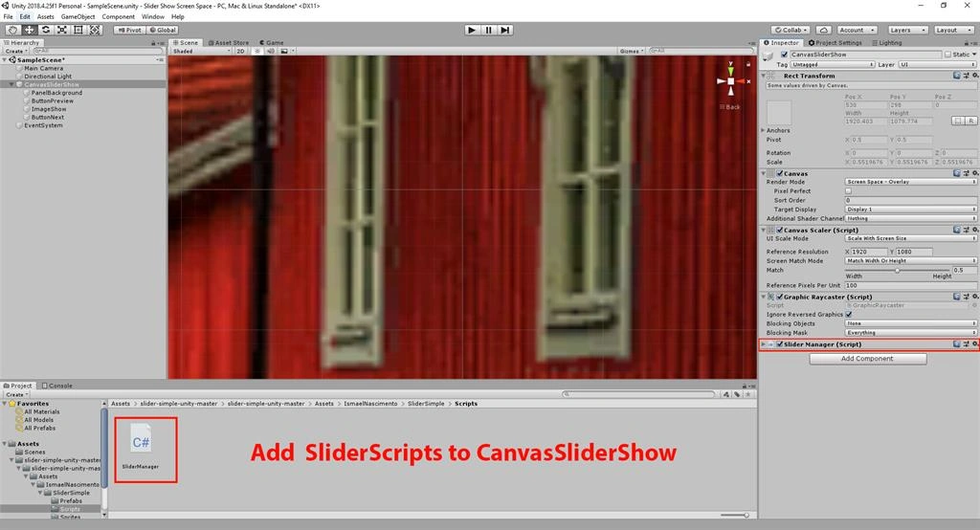
Task: Open Canvas Scaler gear menu
Action: tap(974, 230)
